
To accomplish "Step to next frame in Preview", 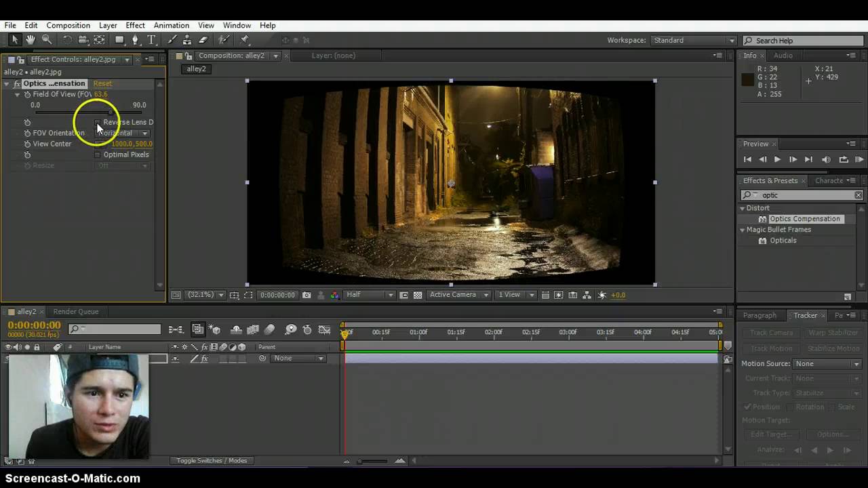I will [792, 159].
